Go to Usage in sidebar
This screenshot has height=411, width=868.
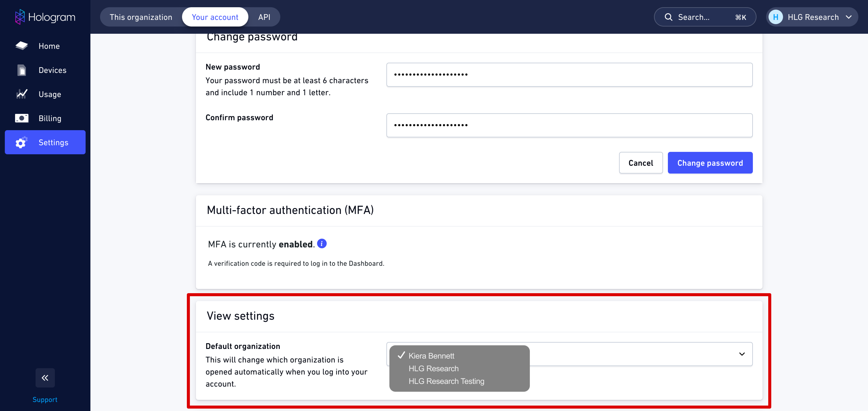[45, 94]
